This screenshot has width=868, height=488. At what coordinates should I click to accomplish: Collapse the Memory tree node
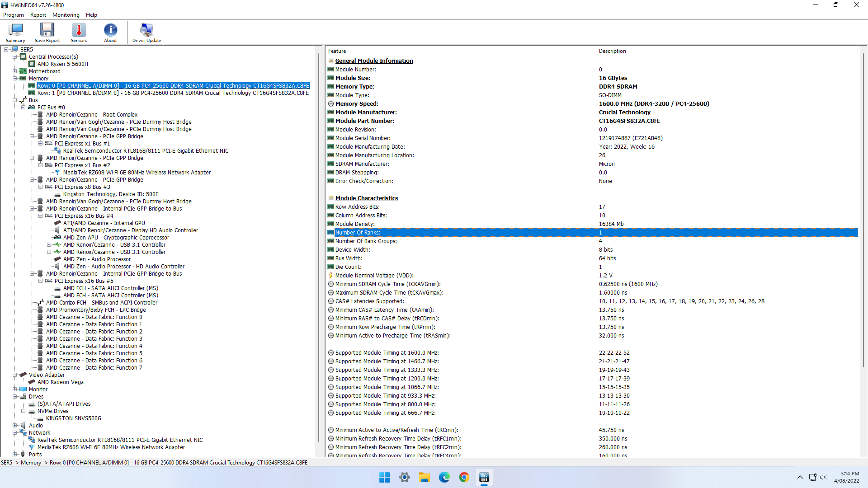15,79
